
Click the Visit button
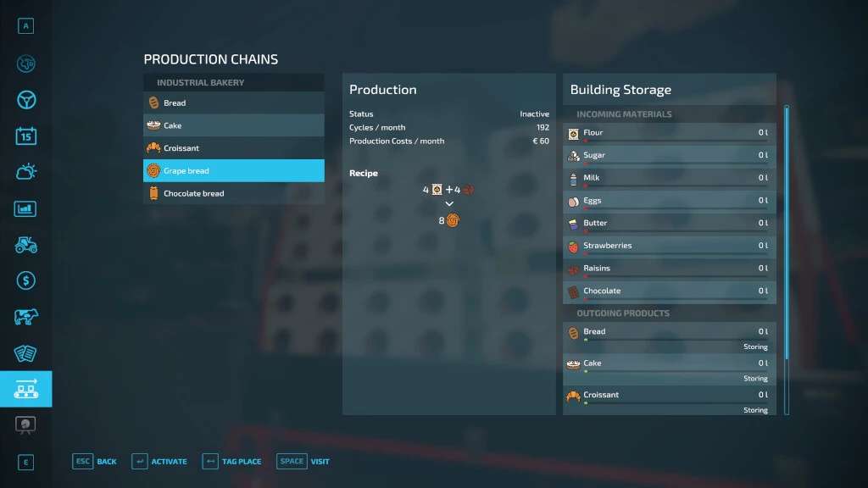(x=304, y=462)
